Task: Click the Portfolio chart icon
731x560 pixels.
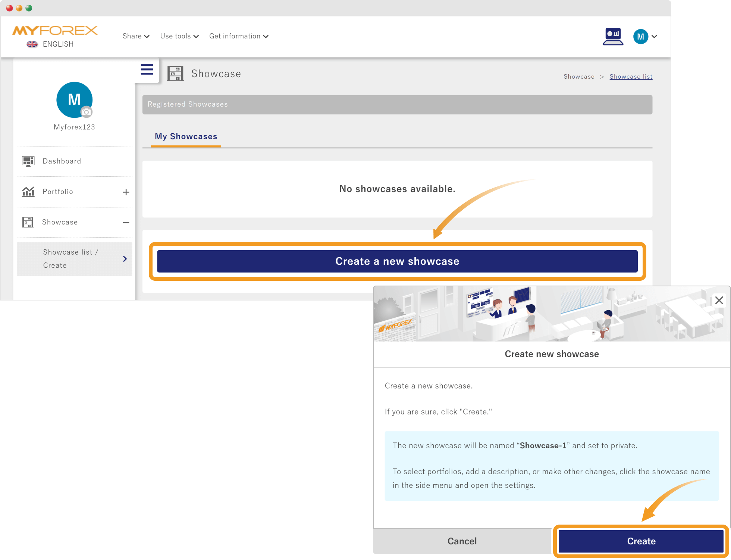Action: (28, 192)
